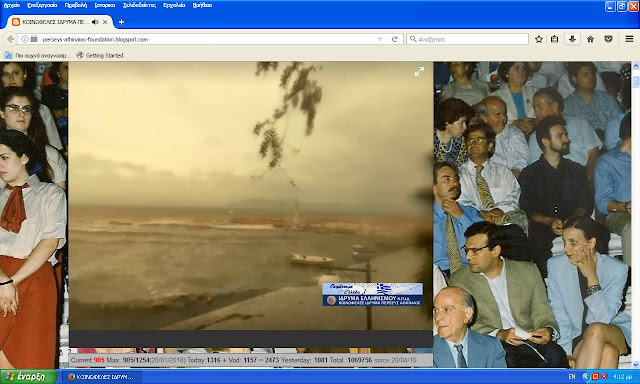
Task: Show site information icon in address bar
Action: (x=25, y=39)
